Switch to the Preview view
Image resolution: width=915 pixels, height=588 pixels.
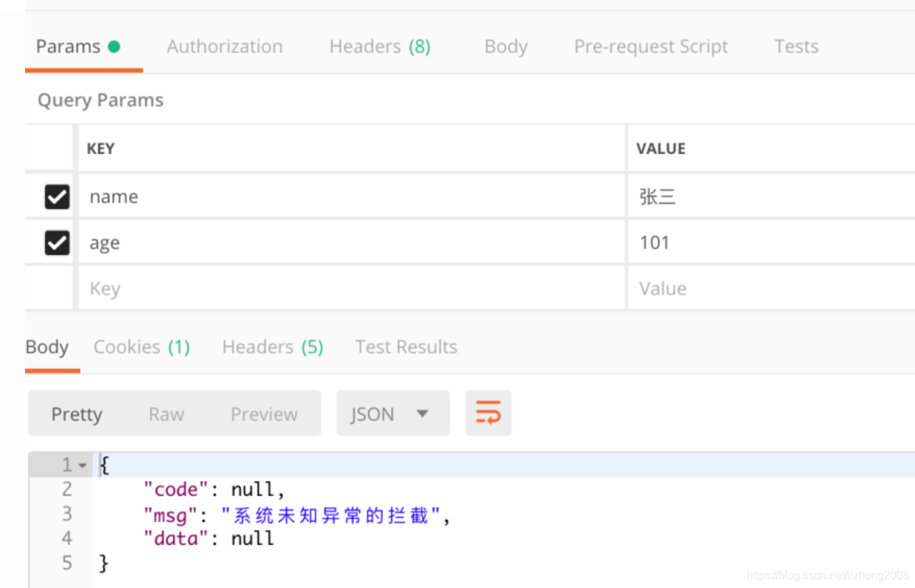tap(264, 414)
